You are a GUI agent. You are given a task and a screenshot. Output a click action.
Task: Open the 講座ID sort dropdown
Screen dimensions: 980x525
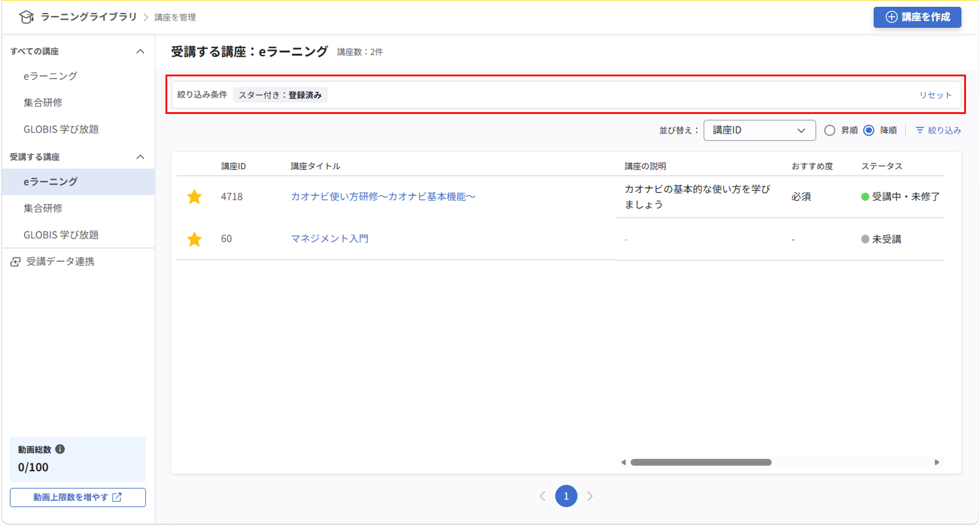click(x=759, y=130)
